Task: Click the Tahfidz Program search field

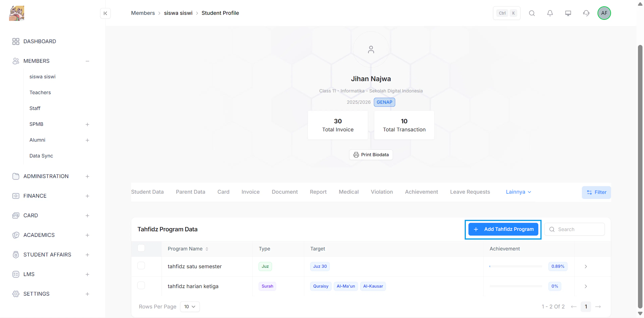Action: tap(575, 229)
